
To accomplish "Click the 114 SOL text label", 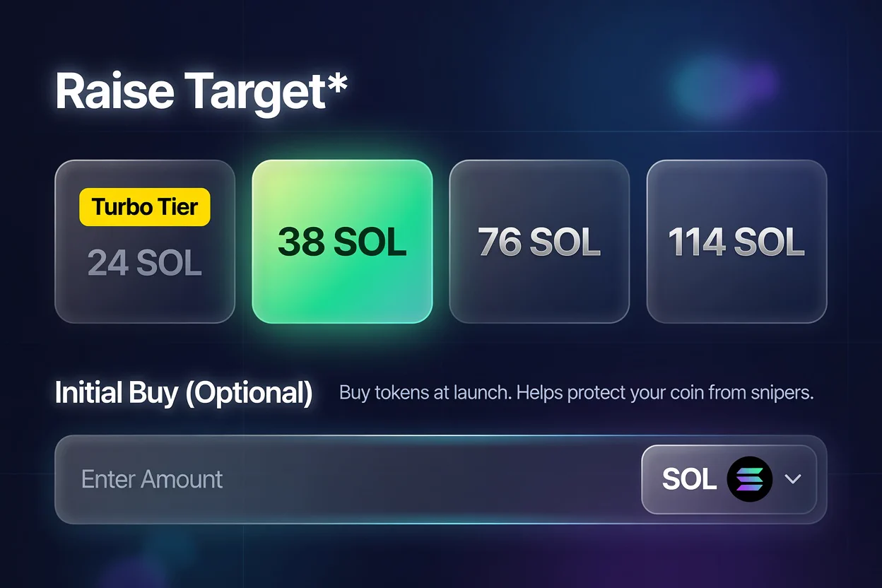I will (736, 242).
